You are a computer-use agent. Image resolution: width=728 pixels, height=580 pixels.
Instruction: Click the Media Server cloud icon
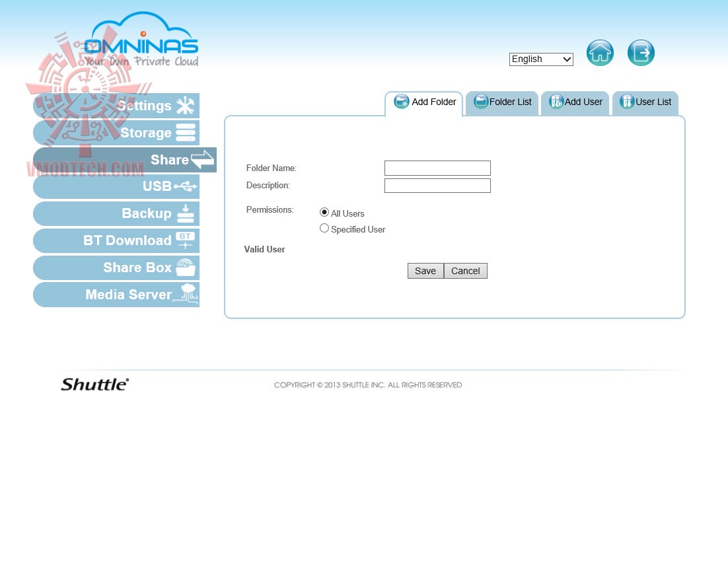(186, 294)
